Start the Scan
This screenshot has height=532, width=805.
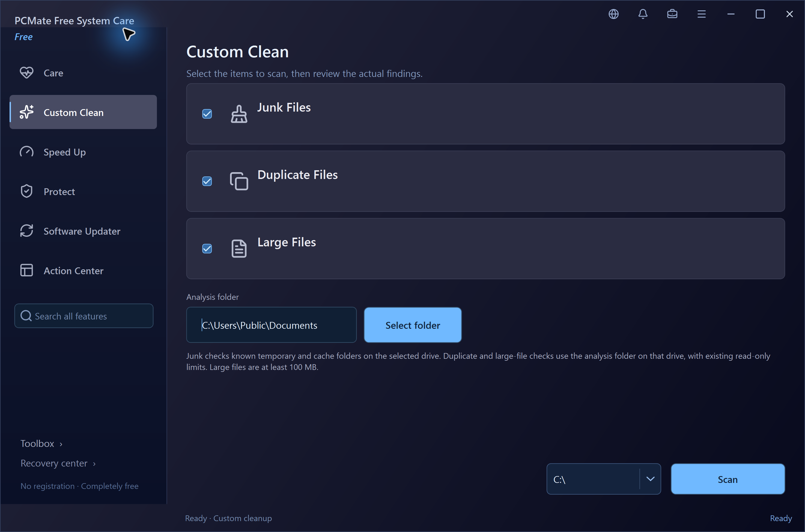click(x=728, y=479)
